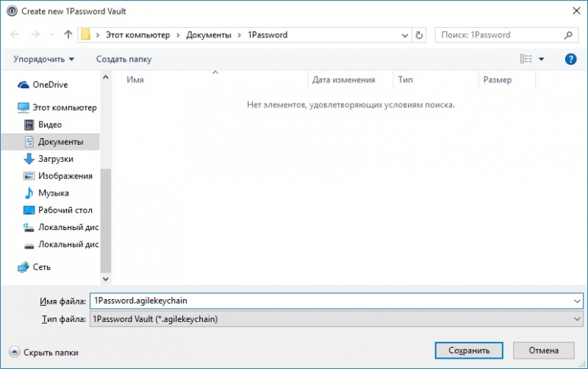Viewport: 588px width, 369px height.
Task: Open 'Рабочий стол' in sidebar
Action: [65, 210]
